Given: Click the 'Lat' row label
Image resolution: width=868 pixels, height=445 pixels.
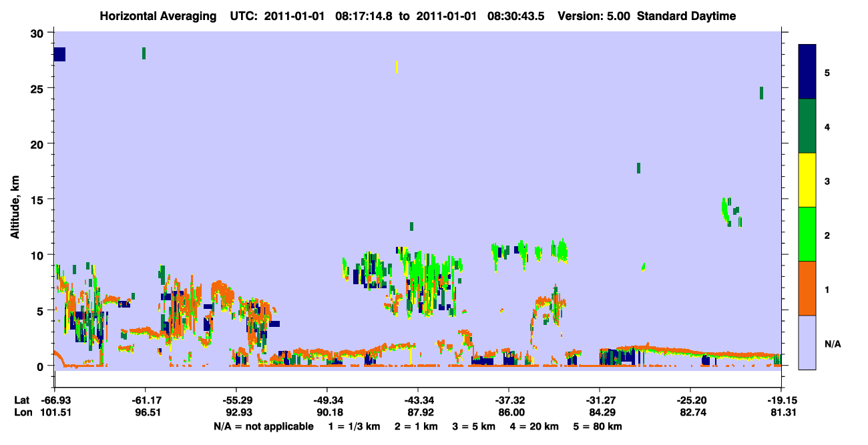Looking at the screenshot, I should (x=21, y=400).
